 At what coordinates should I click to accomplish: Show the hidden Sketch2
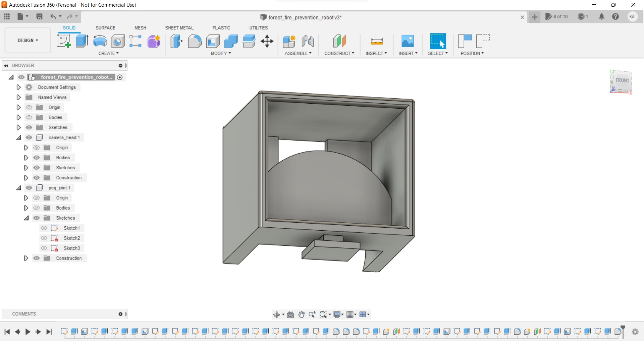[44, 238]
